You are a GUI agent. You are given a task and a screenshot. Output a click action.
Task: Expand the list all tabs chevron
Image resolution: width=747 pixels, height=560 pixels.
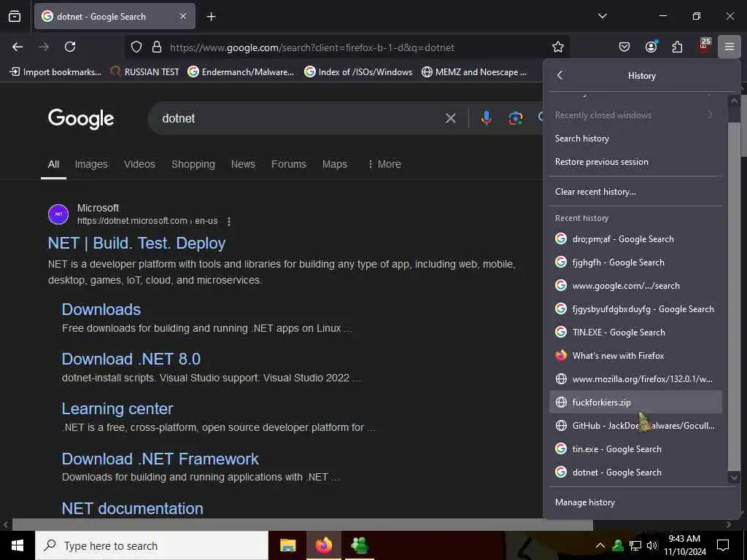pos(602,16)
